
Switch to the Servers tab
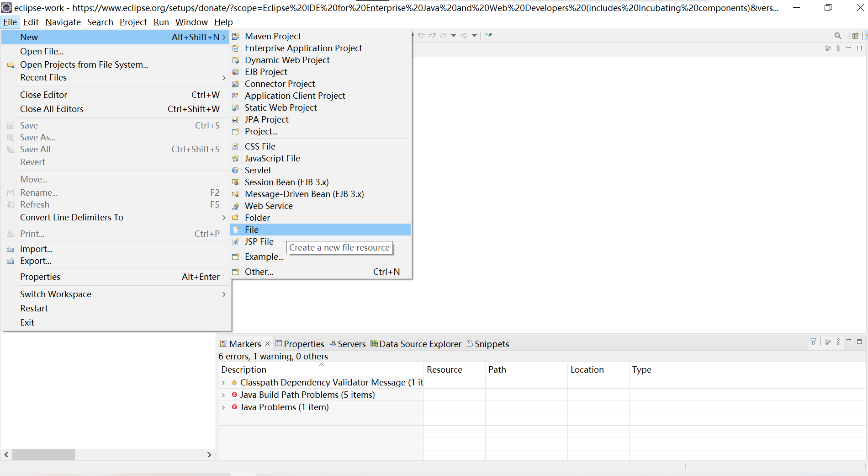point(352,343)
